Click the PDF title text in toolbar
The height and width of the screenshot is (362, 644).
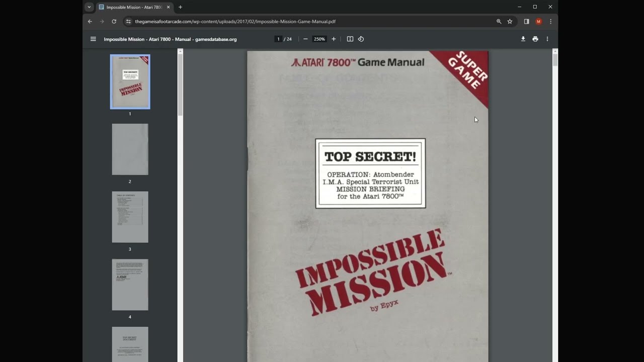170,39
